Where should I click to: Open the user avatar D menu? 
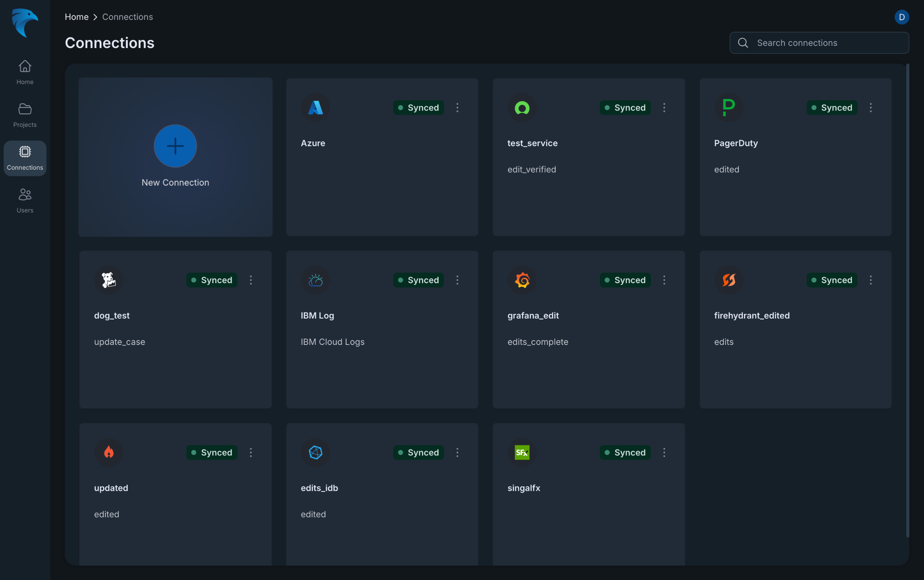901,17
